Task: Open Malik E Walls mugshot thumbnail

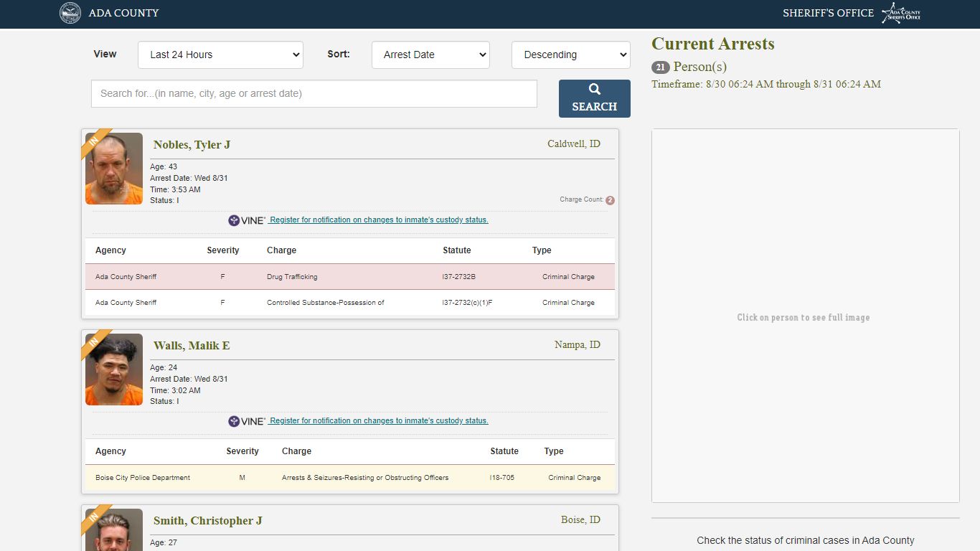Action: pyautogui.click(x=114, y=369)
